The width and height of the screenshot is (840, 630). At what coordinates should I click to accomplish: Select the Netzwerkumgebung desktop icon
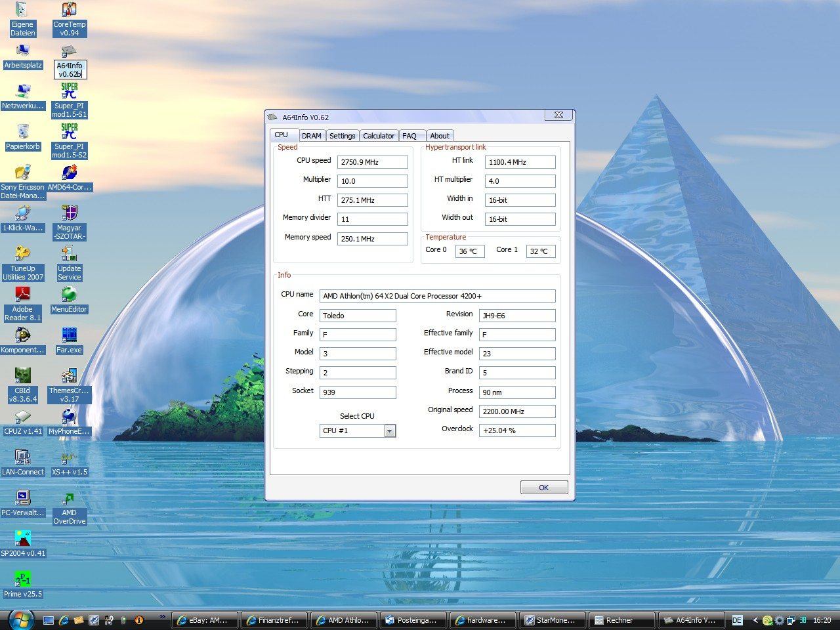click(x=22, y=97)
